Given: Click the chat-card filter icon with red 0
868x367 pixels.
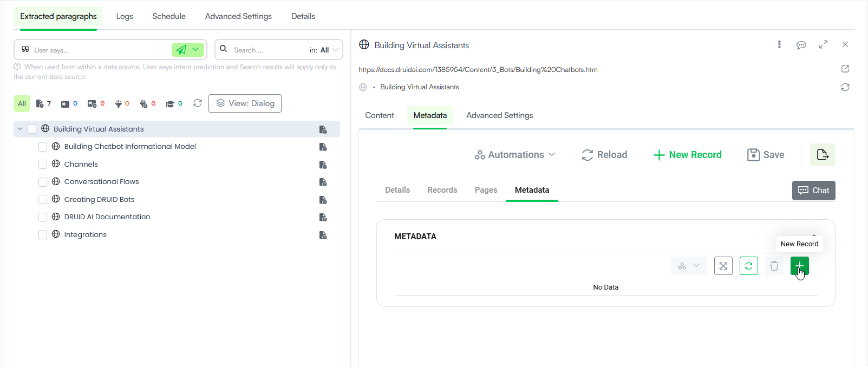Looking at the screenshot, I should point(96,103).
